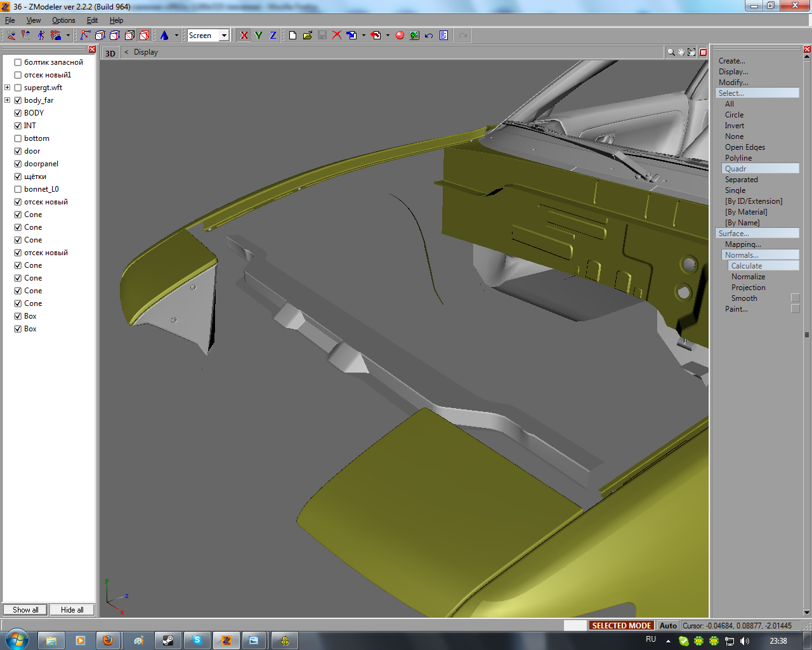Click the Open file folder icon
812x650 pixels.
[x=307, y=36]
